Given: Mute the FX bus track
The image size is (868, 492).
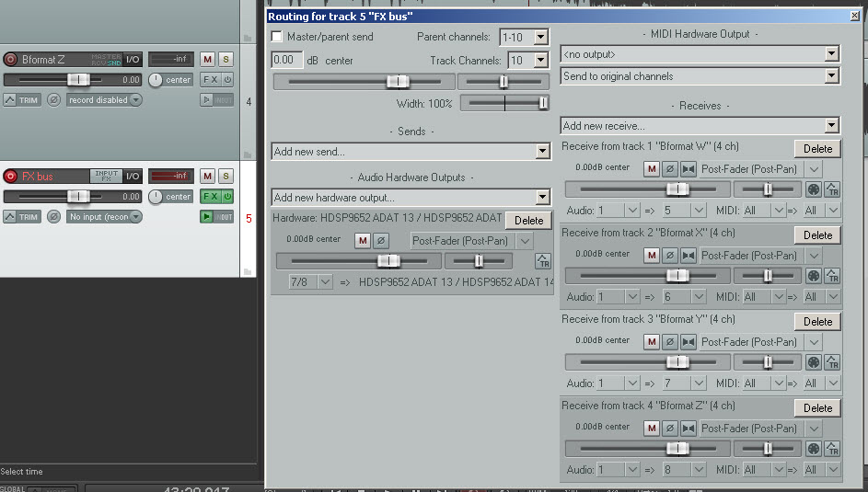Looking at the screenshot, I should 207,176.
